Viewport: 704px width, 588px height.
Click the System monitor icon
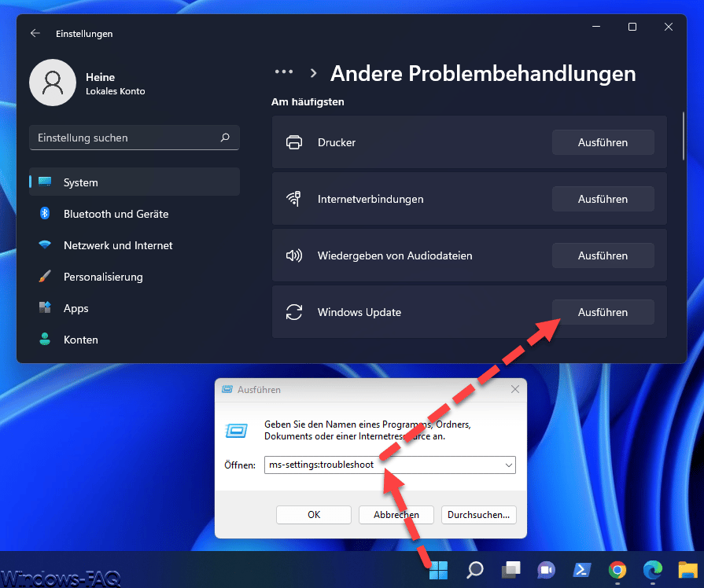click(45, 182)
